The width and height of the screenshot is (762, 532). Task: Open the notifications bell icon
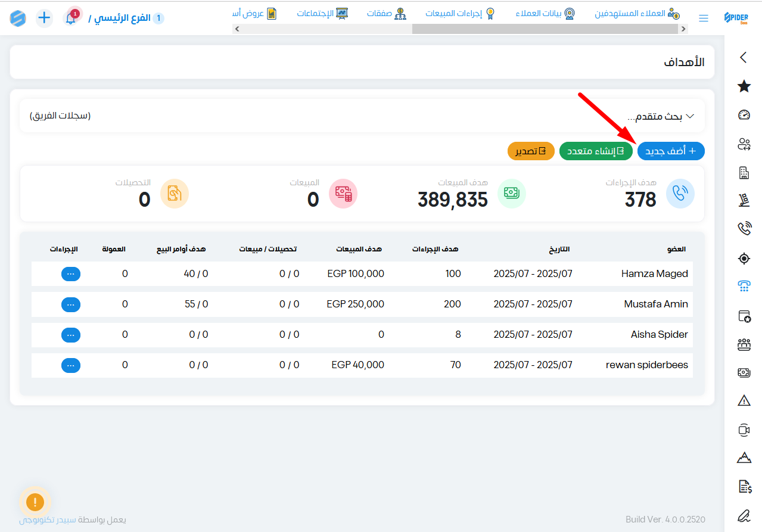tap(71, 18)
